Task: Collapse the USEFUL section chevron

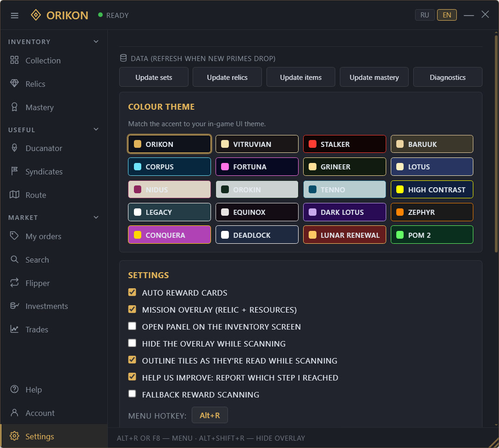Action: point(96,129)
